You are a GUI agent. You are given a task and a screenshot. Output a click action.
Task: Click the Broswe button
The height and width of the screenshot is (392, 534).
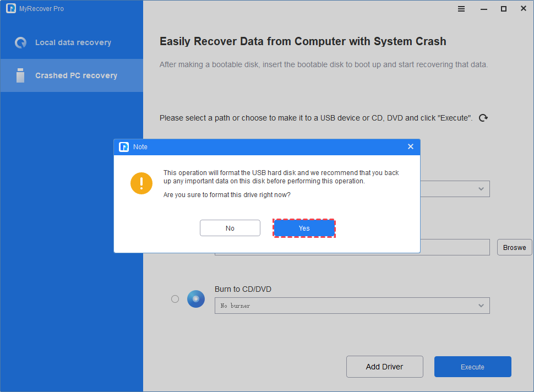pos(514,248)
